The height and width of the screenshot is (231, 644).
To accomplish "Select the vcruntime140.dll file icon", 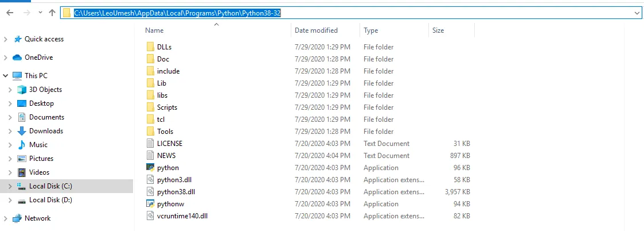I will click(x=150, y=215).
